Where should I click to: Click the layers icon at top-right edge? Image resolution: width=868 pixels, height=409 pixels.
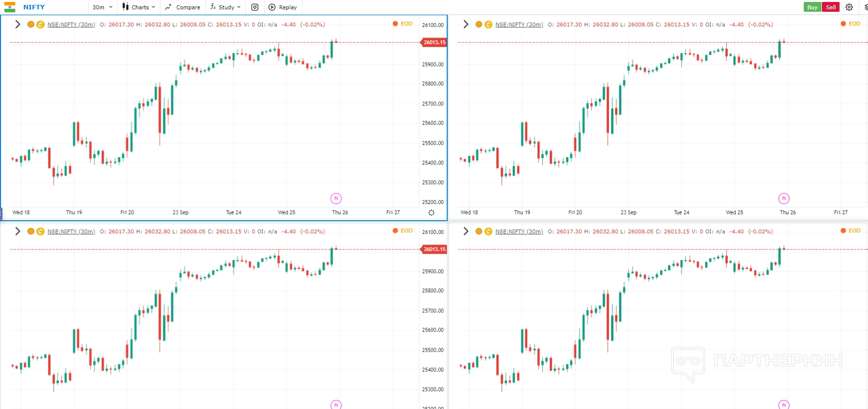[866, 7]
